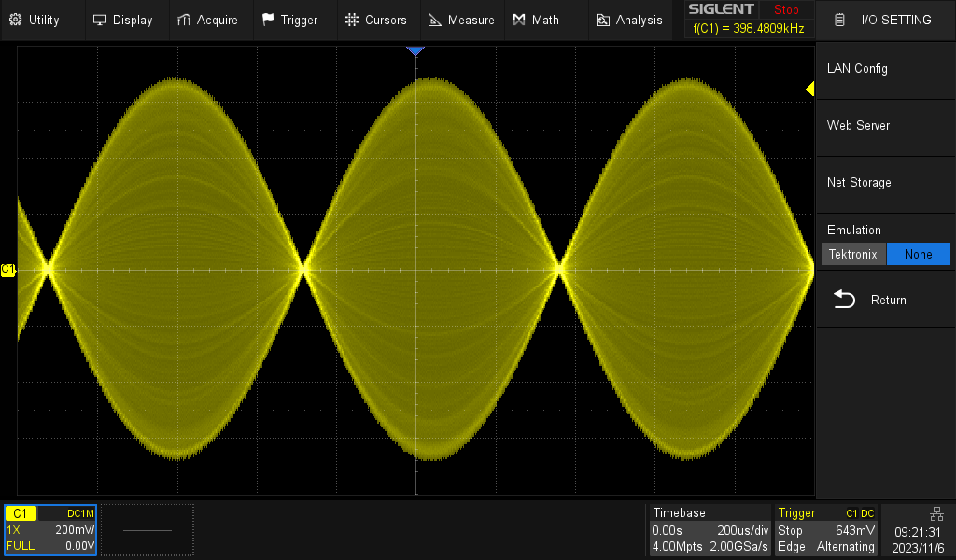Open the C1 channel settings box

point(50,529)
